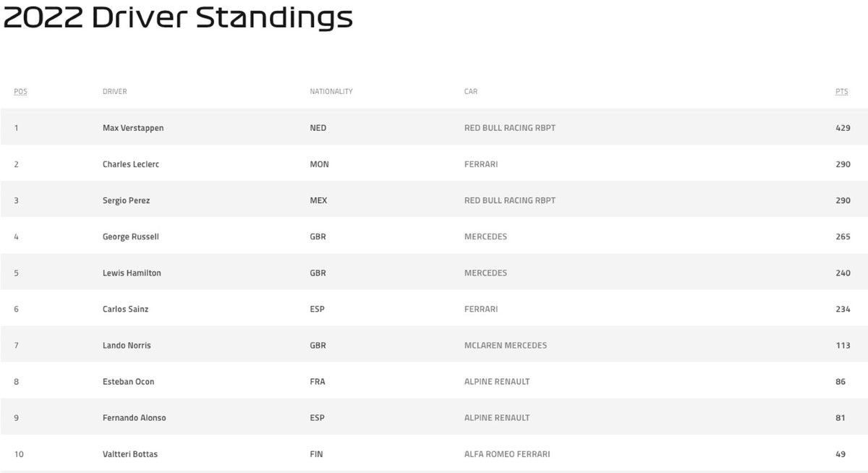Open Valtteri Bottas driver page
868x473 pixels.
coord(130,454)
